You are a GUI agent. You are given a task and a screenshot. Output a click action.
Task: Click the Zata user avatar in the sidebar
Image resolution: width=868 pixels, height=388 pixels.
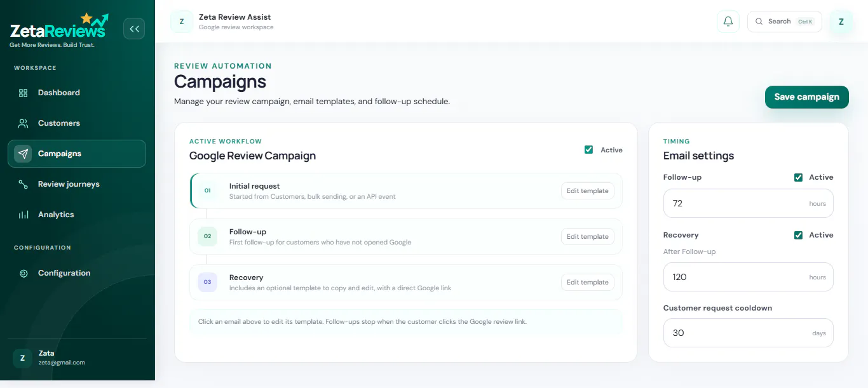point(22,358)
